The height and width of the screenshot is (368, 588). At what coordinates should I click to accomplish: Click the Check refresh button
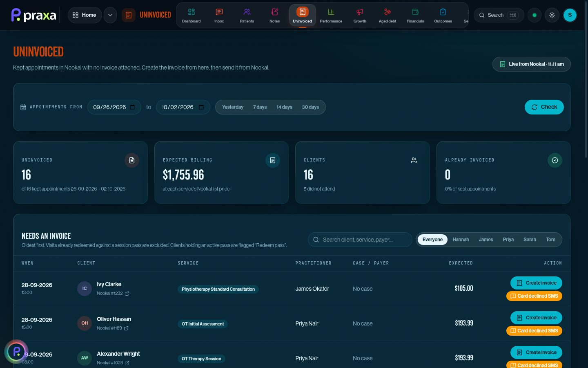(544, 107)
